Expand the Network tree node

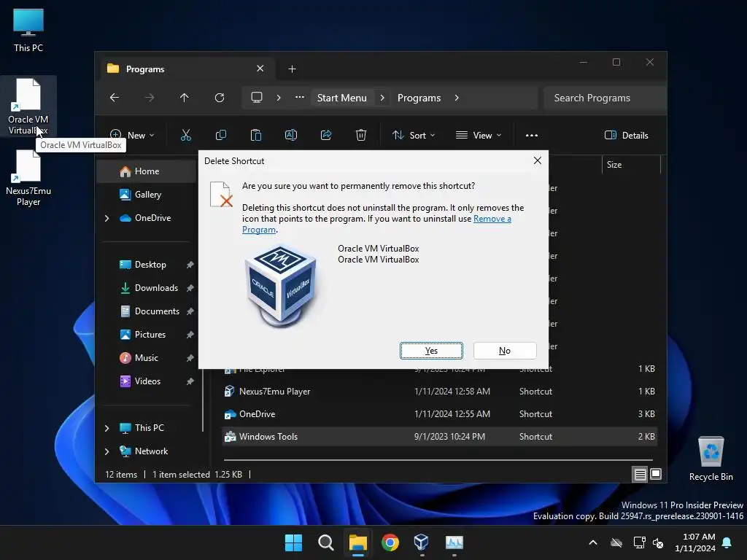click(x=107, y=451)
